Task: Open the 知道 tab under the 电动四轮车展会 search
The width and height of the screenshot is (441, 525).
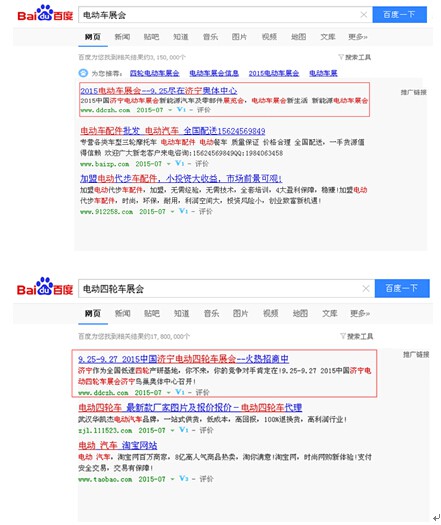Action: (x=181, y=313)
